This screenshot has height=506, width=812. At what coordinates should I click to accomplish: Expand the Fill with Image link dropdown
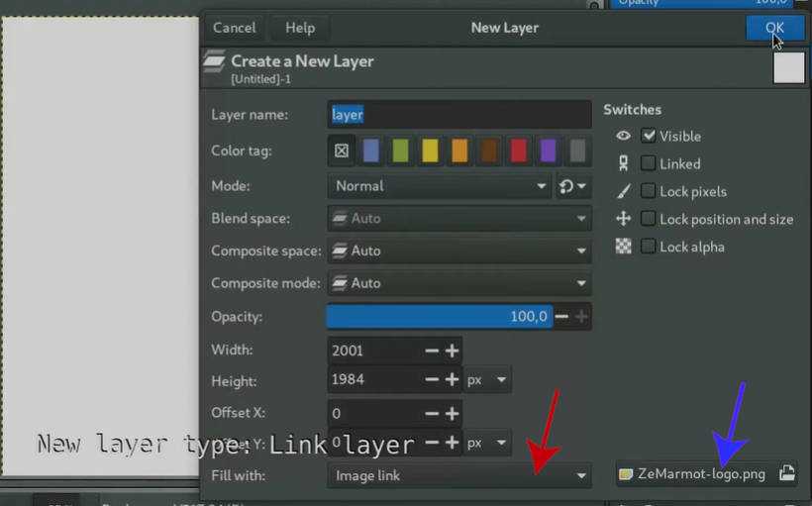(x=458, y=475)
